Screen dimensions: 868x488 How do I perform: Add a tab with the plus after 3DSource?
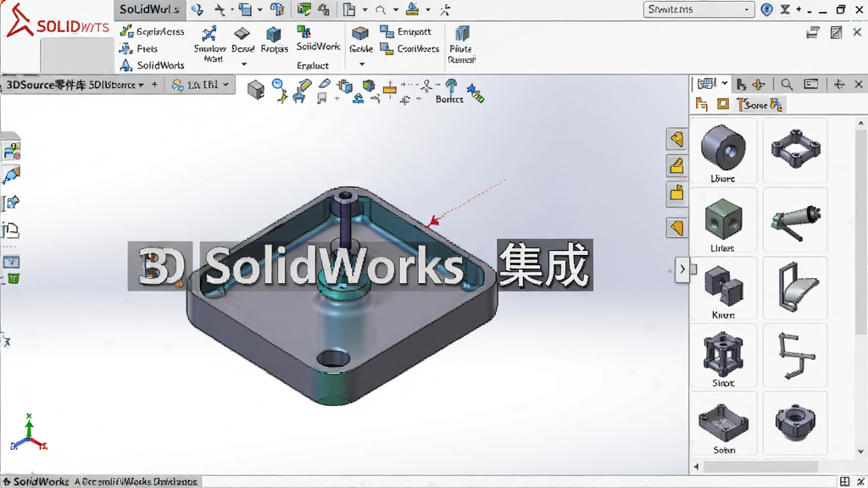pos(154,85)
